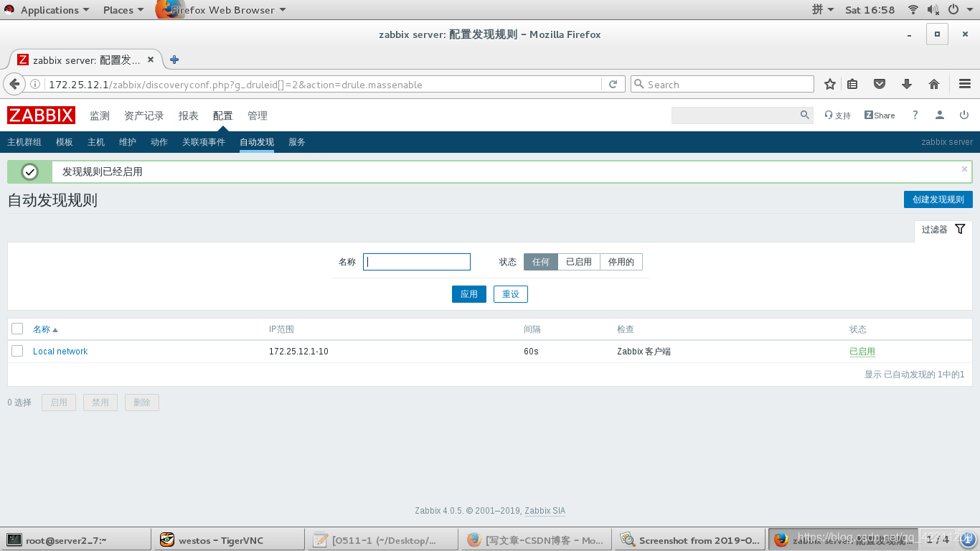The image size is (980, 551).
Task: Click the Pocket icon in Firefox toolbar
Action: (x=880, y=84)
